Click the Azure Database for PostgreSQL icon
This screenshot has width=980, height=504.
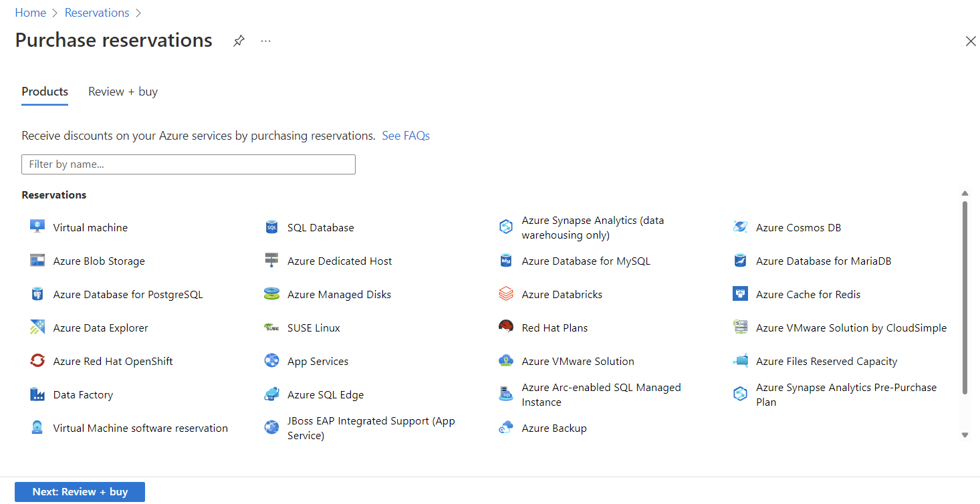point(37,294)
